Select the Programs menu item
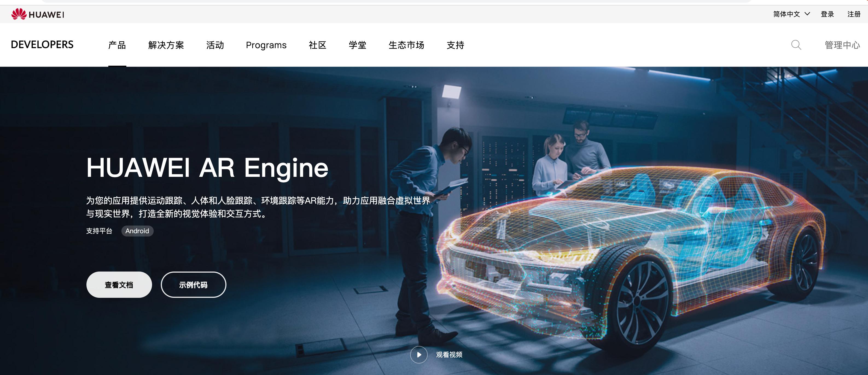This screenshot has height=375, width=868. coord(266,45)
